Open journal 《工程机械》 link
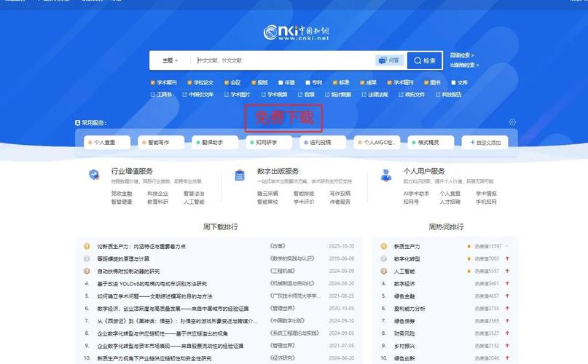The width and height of the screenshot is (588, 364). pos(283,271)
